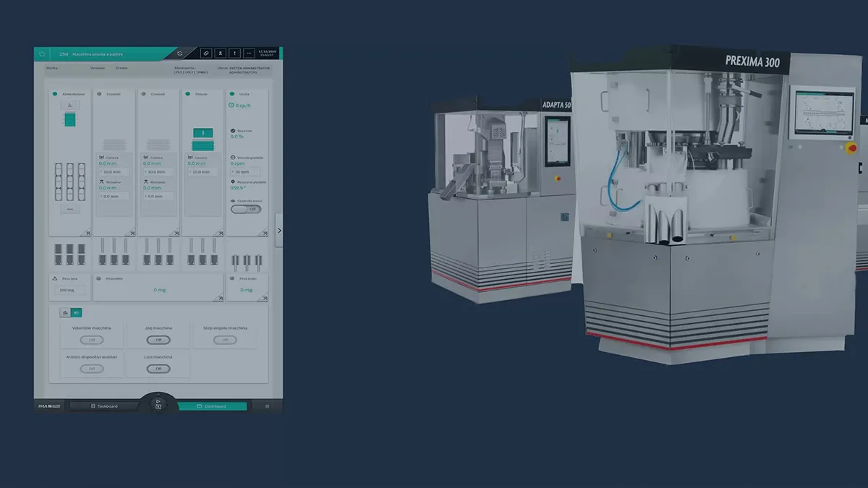Screen dimensions: 868x488
Task: Edit first Cronoidi Camera 10.0 mm field
Action: 114,172
